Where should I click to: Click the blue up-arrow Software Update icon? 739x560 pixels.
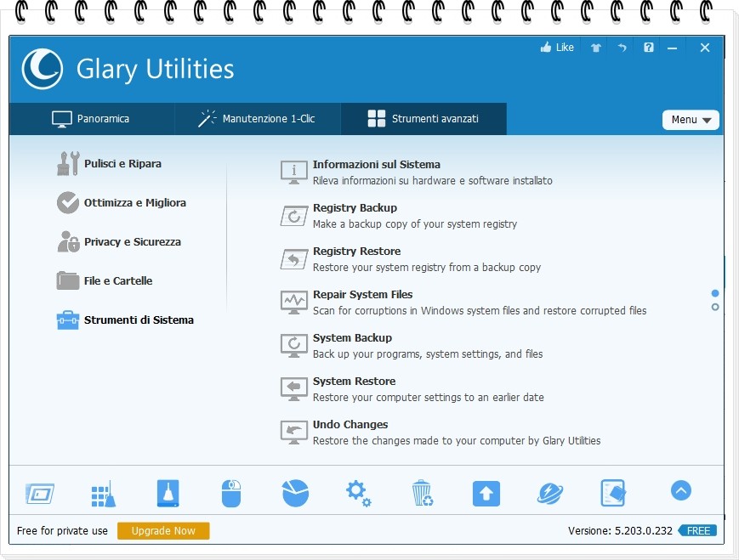pyautogui.click(x=486, y=493)
